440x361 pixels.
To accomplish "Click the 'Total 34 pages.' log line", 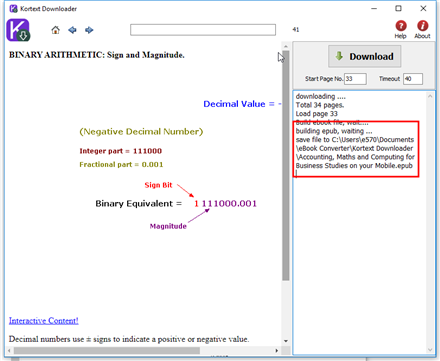I will (x=320, y=105).
